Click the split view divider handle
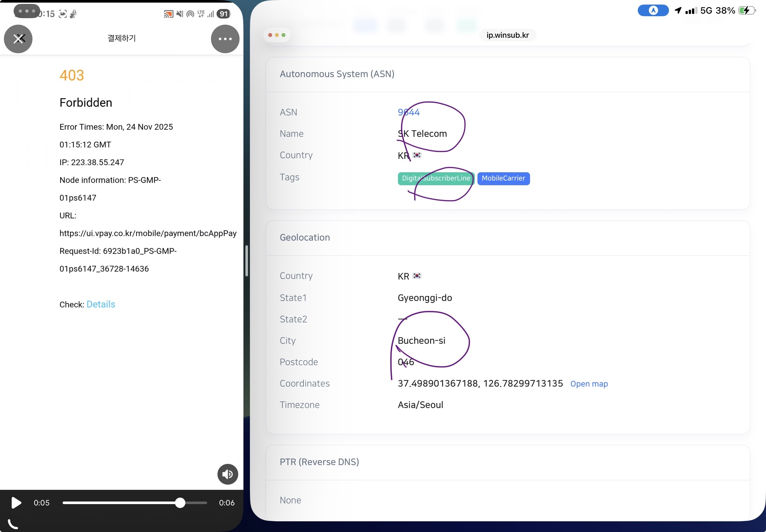Viewport: 766px width, 532px height. [247, 261]
